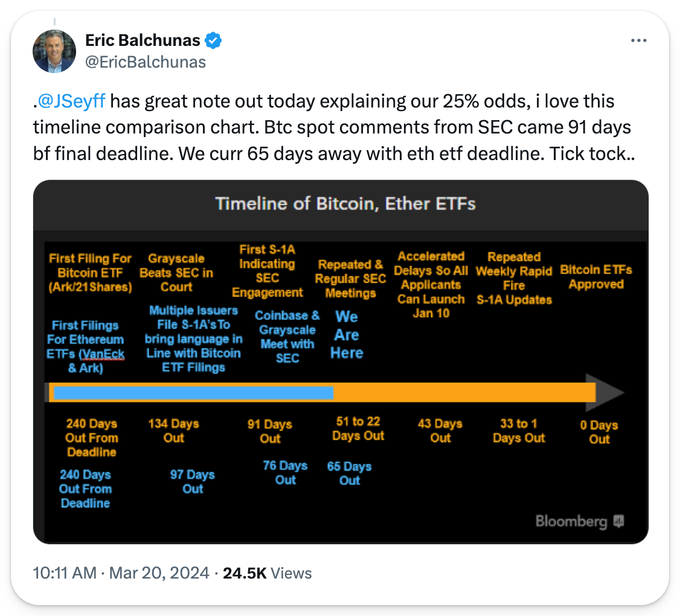The image size is (680, 616).
Task: Open the 10:11 AM Mar 20, 2024 timestamp
Action: click(120, 573)
